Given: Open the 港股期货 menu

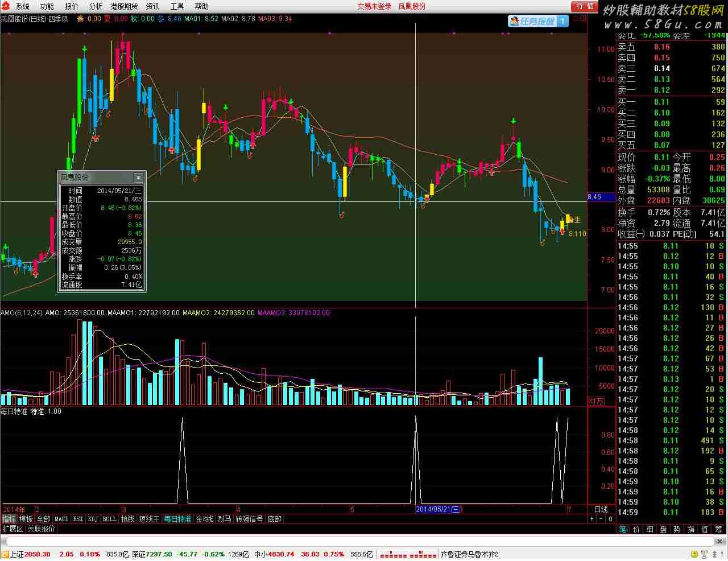Looking at the screenshot, I should [x=124, y=6].
